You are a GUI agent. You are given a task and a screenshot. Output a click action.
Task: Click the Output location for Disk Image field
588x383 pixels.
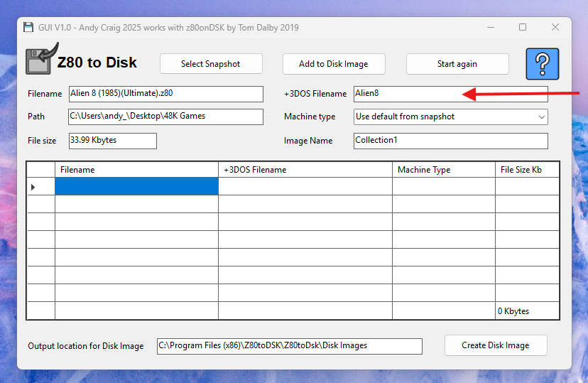[x=289, y=346]
